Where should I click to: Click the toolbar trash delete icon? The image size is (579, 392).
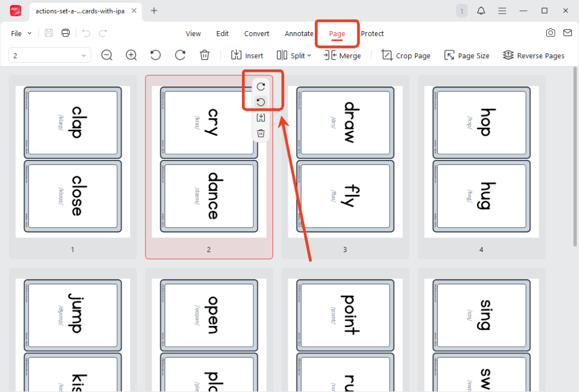click(205, 55)
